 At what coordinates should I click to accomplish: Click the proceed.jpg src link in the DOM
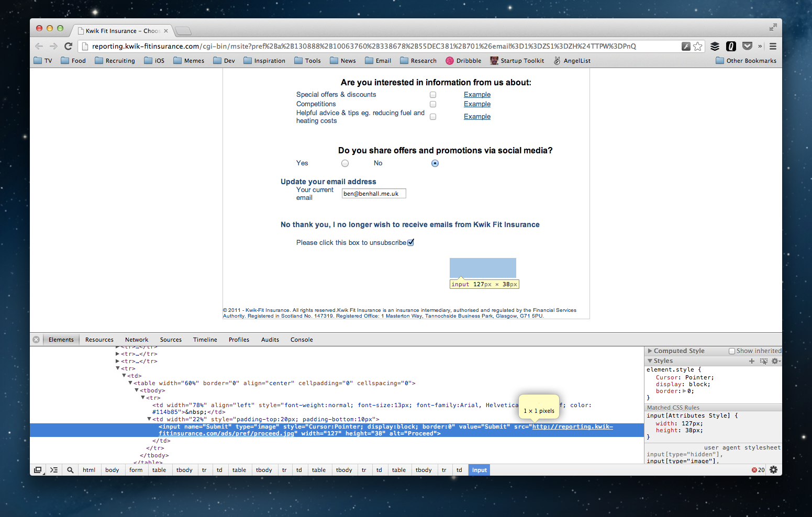coord(386,430)
